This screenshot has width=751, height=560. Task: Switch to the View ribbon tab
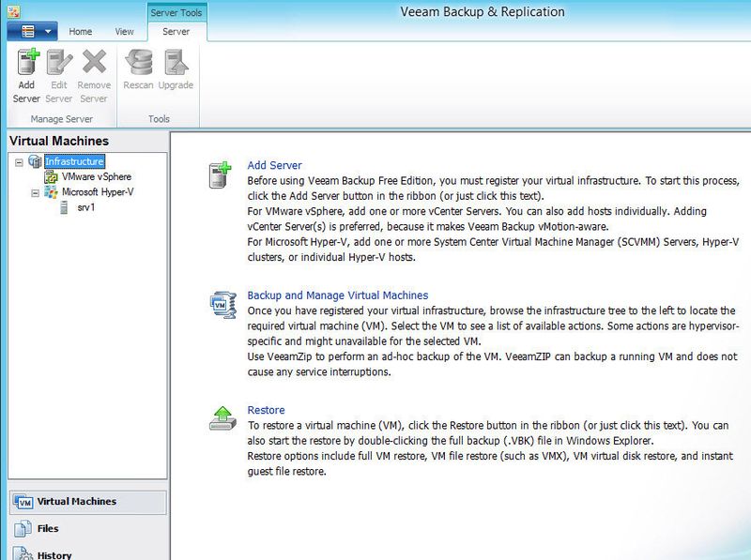[123, 31]
